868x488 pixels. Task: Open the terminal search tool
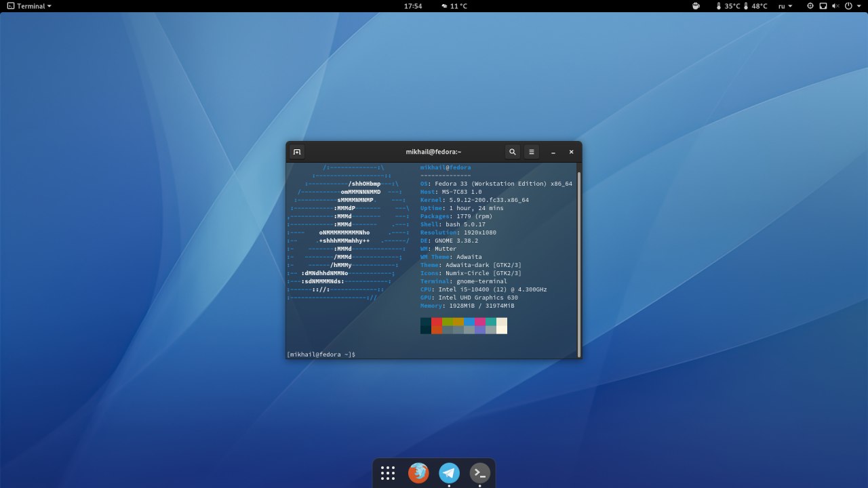coord(513,152)
